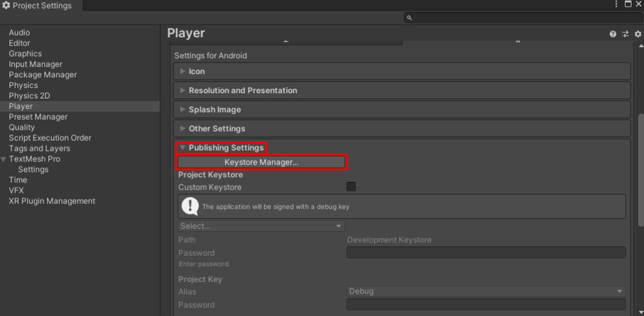This screenshot has height=316, width=644.
Task: Click the debug key warning icon
Action: 190,206
